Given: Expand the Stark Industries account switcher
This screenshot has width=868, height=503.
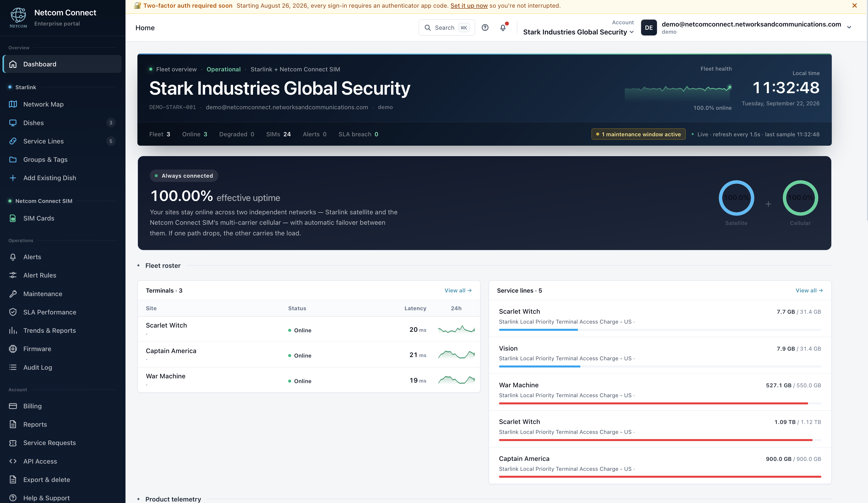Looking at the screenshot, I should (578, 32).
